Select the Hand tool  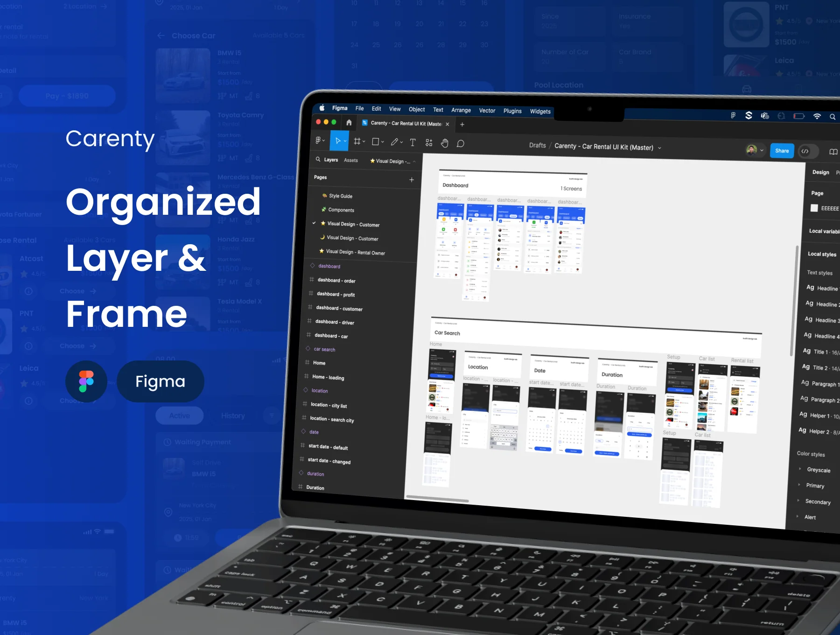445,143
